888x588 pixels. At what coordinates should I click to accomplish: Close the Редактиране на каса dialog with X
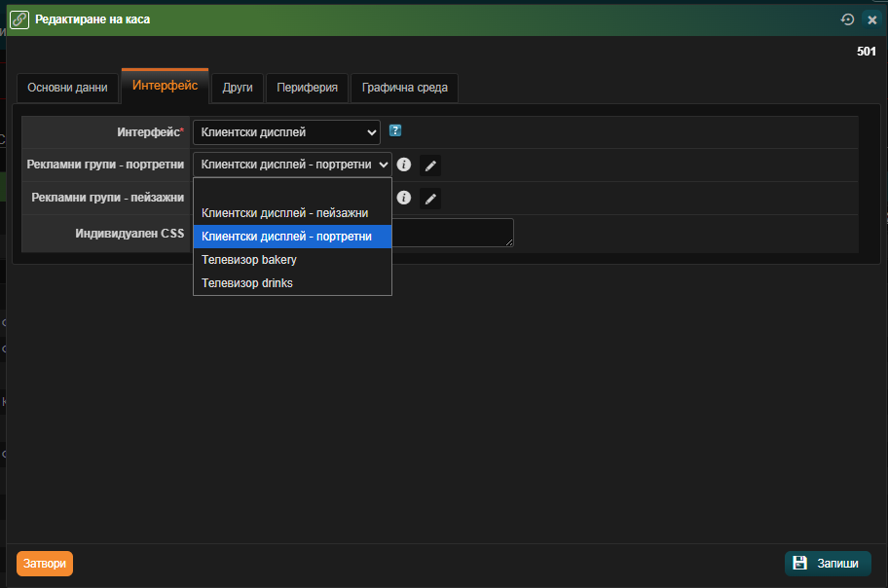(871, 19)
